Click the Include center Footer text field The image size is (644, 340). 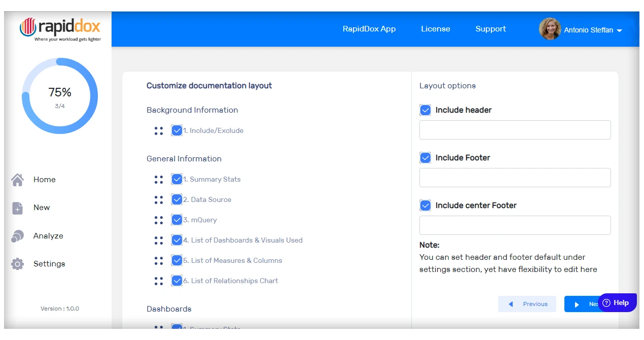click(515, 225)
